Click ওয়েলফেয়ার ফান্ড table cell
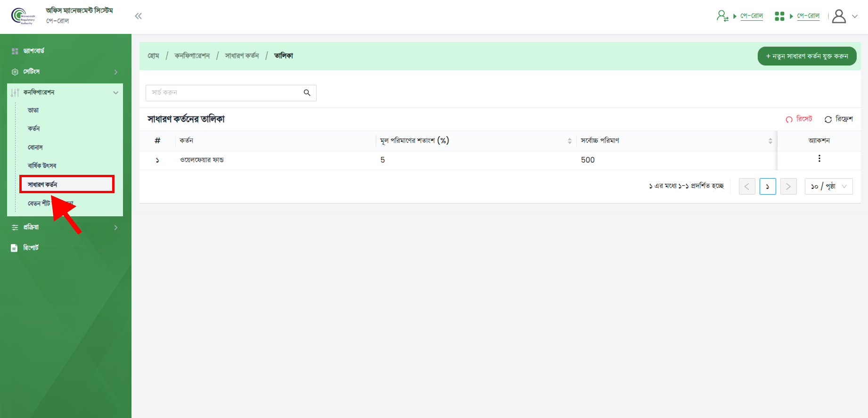The image size is (868, 418). tap(202, 160)
